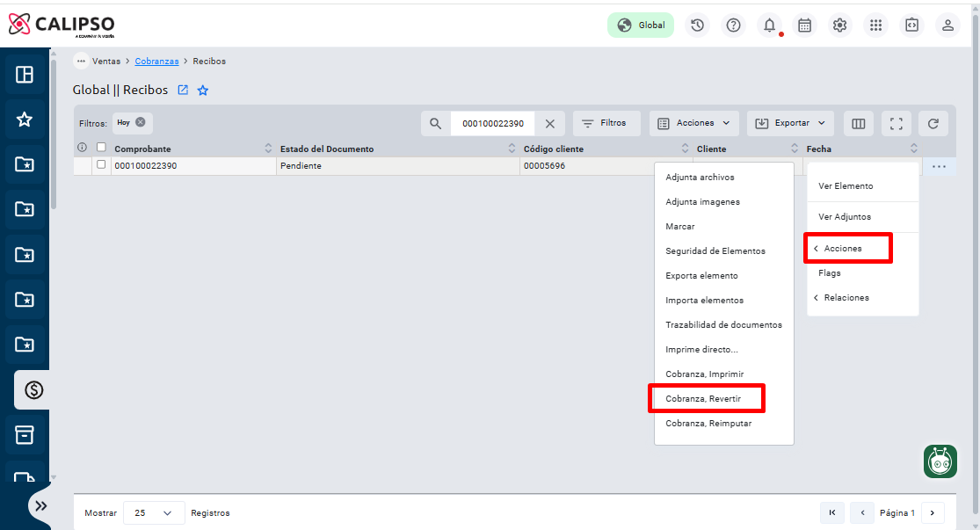
Task: Open favorites star in sidebar
Action: [x=25, y=120]
